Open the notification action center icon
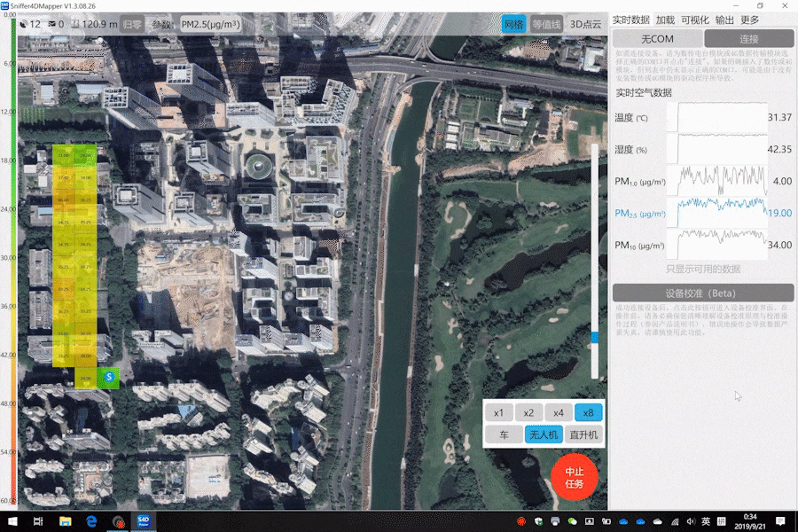This screenshot has width=798, height=532. (x=780, y=521)
